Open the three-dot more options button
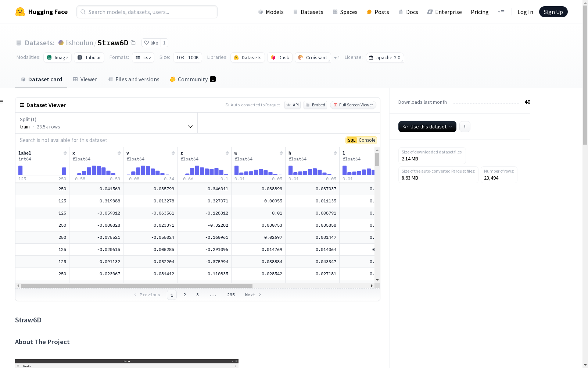The image size is (588, 368). (465, 127)
